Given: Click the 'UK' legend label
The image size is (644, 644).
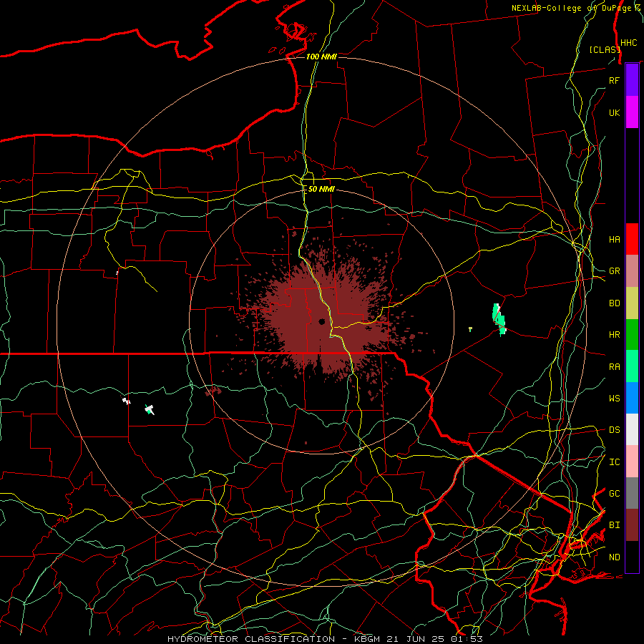Looking at the screenshot, I should pos(614,113).
